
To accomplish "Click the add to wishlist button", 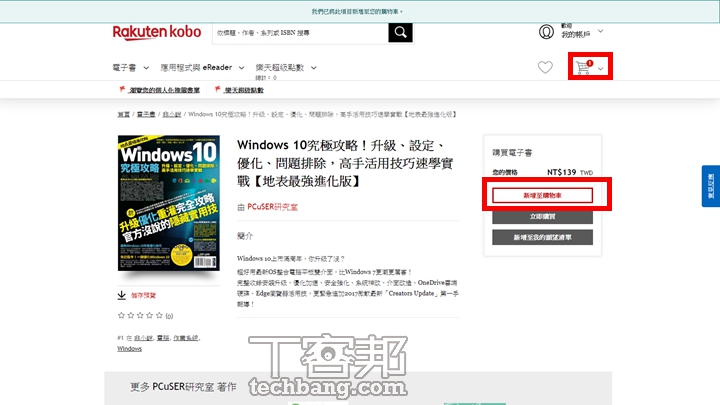I will [542, 237].
